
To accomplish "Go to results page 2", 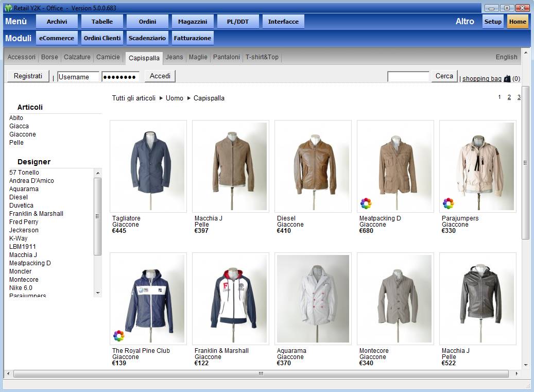I will (509, 97).
